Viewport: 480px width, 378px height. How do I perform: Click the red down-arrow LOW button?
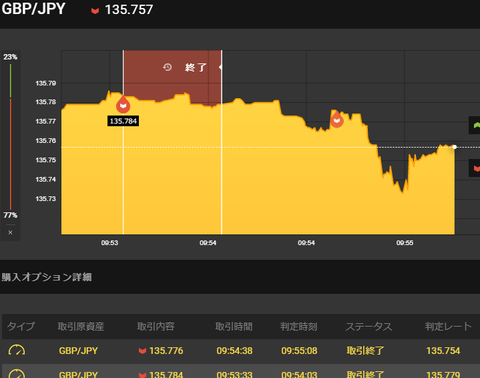click(x=475, y=168)
